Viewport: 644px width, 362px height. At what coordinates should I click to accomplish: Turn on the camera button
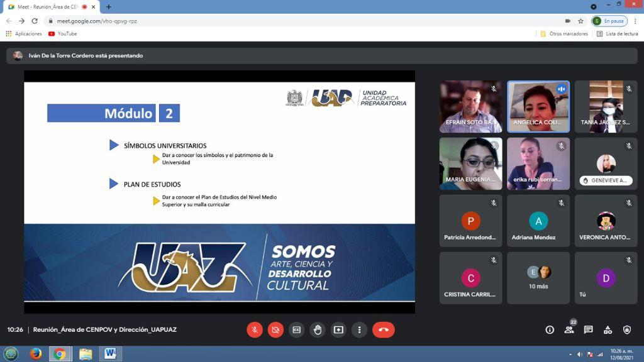[x=275, y=329]
